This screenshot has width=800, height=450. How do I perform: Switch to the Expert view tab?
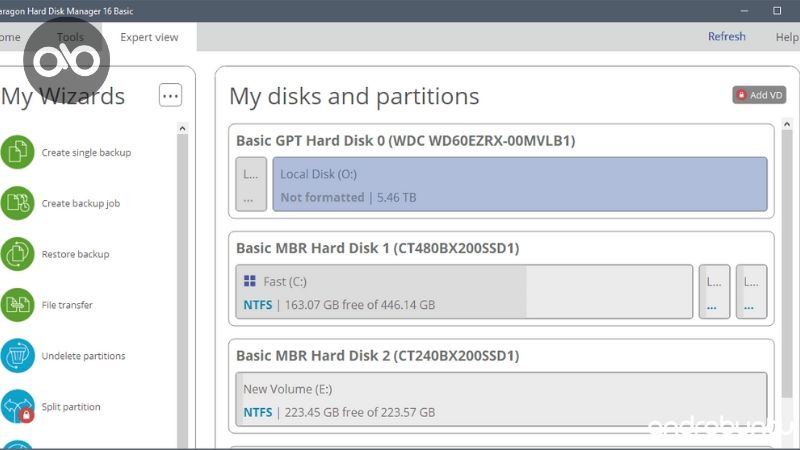149,37
